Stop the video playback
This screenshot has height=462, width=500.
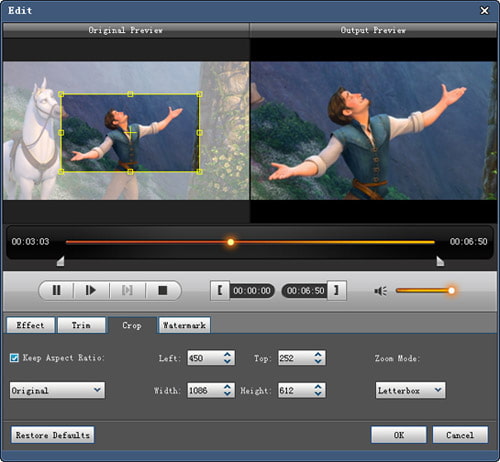(163, 290)
